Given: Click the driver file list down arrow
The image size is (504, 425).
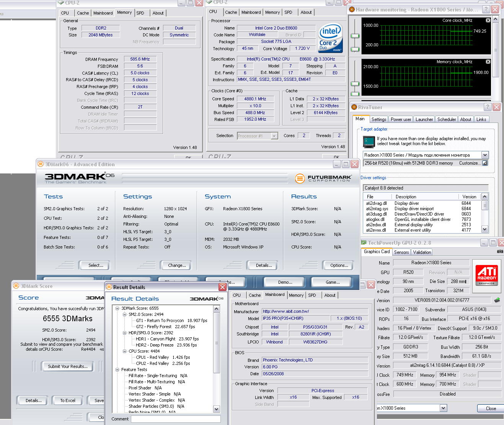Looking at the screenshot, I should pos(485,229).
